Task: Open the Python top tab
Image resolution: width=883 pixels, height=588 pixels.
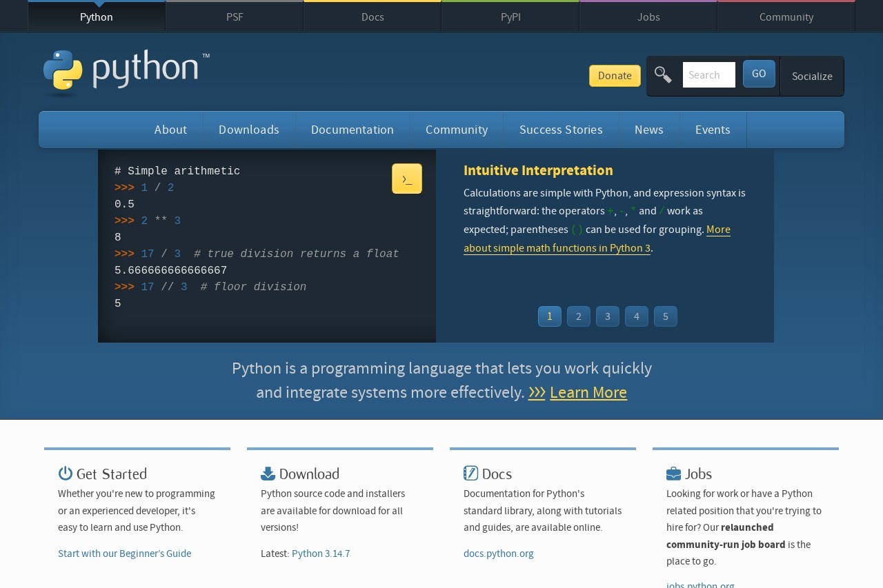Action: point(97,17)
